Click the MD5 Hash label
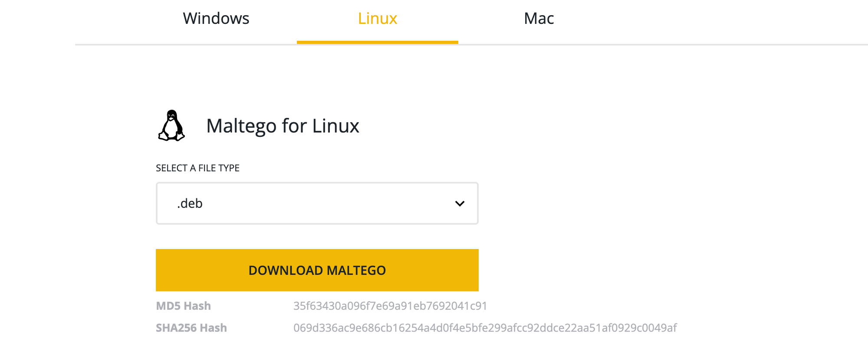This screenshot has width=868, height=345. coord(183,305)
